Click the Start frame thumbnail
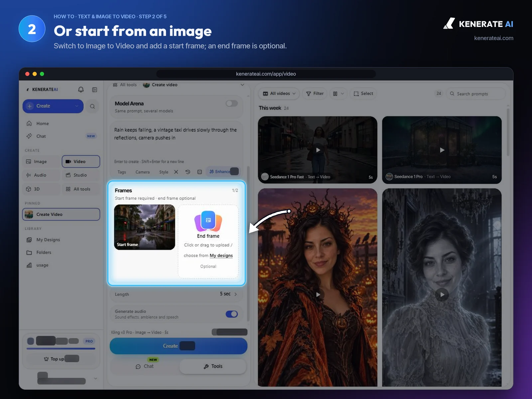This screenshot has height=399, width=532. coord(145,227)
